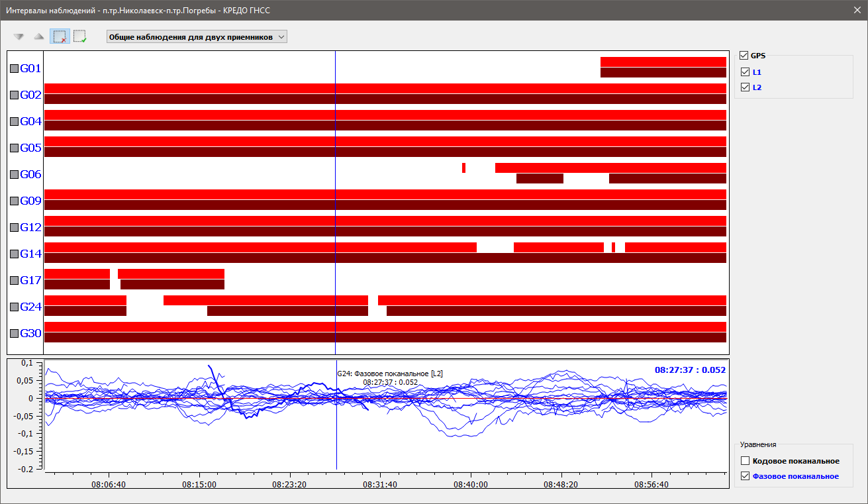
Task: Click the down arrow toolbar icon
Action: pos(19,37)
